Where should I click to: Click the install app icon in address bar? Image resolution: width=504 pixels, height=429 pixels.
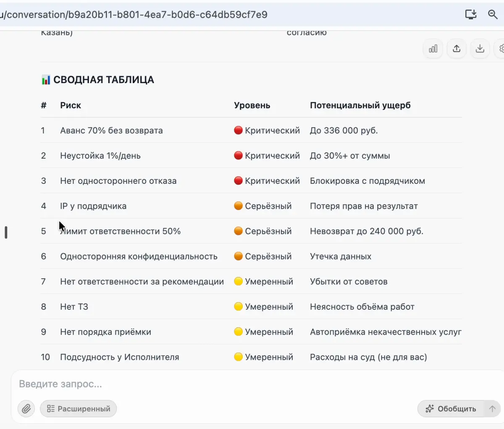pos(471,14)
